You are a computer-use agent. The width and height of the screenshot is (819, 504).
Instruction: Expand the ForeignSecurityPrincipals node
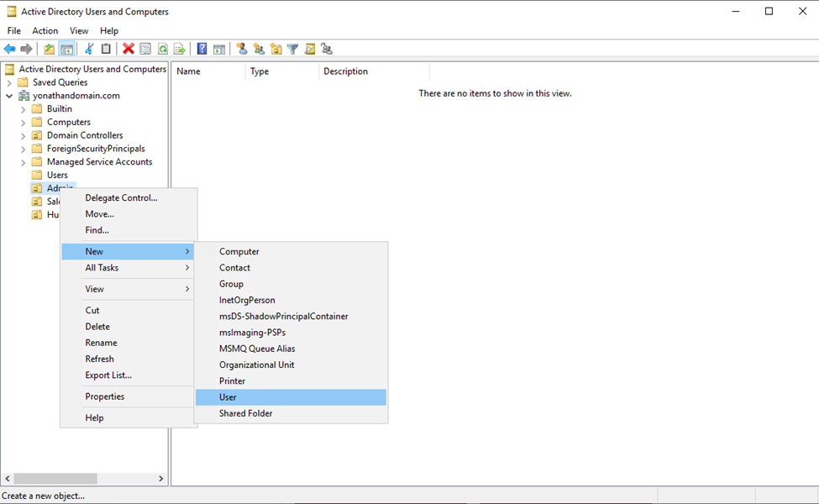23,150
